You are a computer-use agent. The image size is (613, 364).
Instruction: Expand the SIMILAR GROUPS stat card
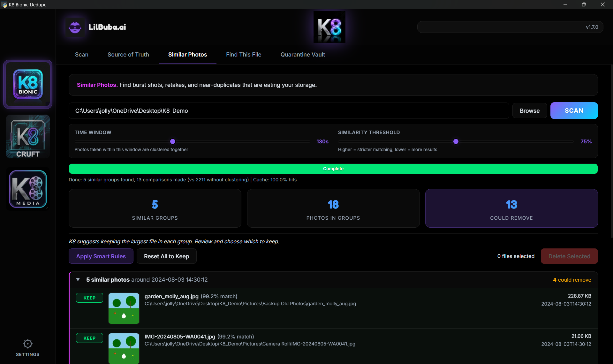155,208
